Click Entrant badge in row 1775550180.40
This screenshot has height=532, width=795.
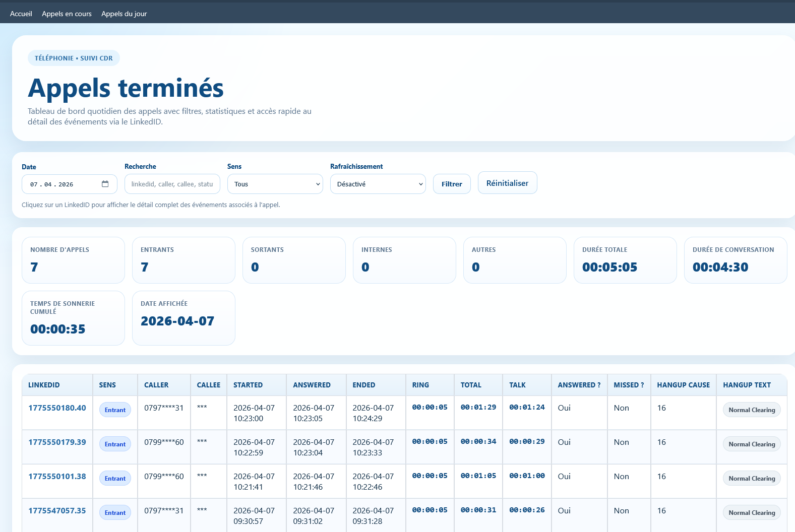pos(115,410)
